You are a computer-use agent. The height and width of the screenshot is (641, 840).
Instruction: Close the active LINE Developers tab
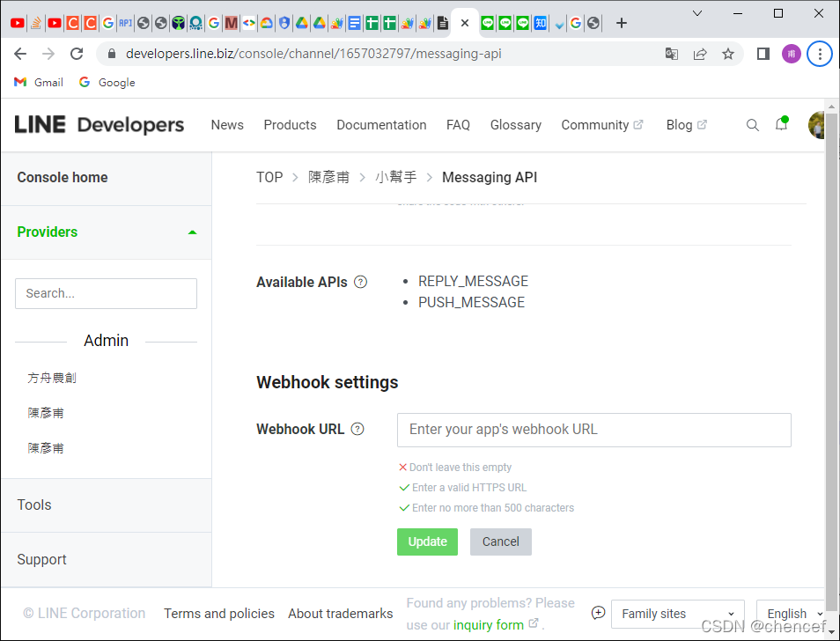(465, 23)
